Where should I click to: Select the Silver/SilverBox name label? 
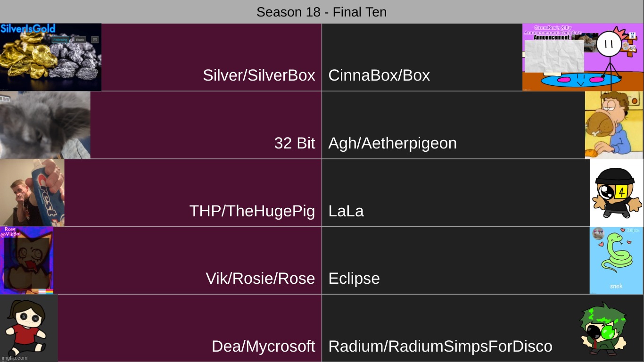tap(259, 75)
